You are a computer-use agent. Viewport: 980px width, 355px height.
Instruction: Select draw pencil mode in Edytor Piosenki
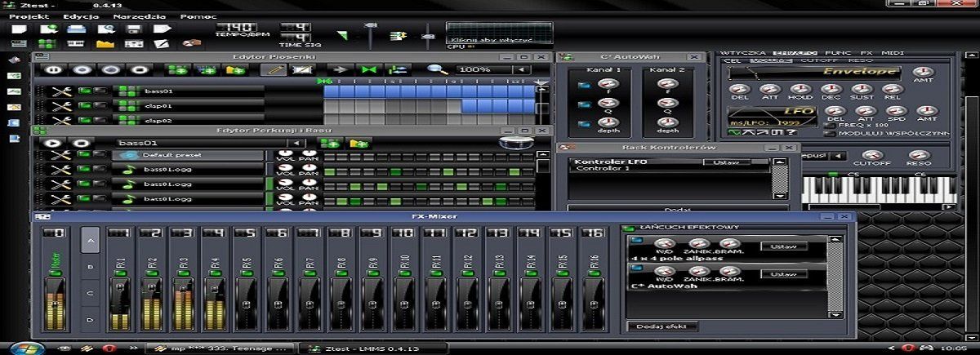pos(272,70)
